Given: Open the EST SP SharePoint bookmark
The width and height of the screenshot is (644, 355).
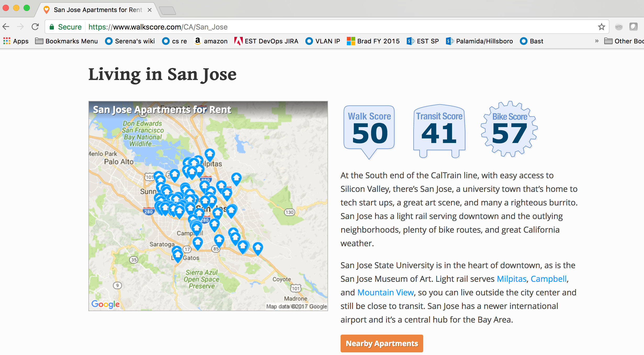Looking at the screenshot, I should pos(423,41).
